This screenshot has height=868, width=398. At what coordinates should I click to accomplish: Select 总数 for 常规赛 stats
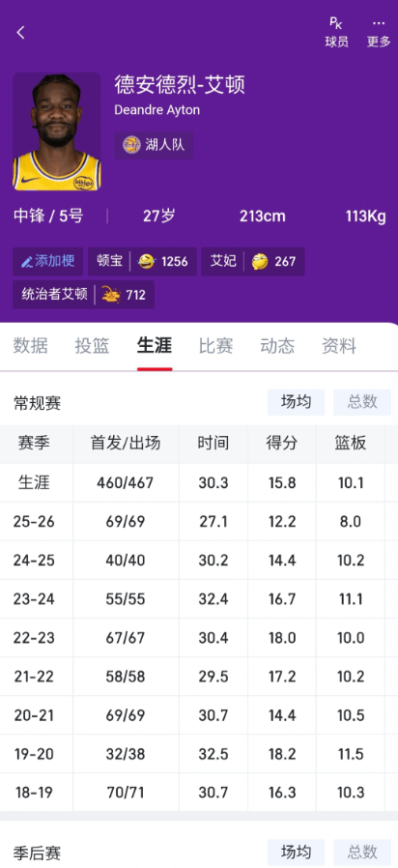click(x=362, y=402)
